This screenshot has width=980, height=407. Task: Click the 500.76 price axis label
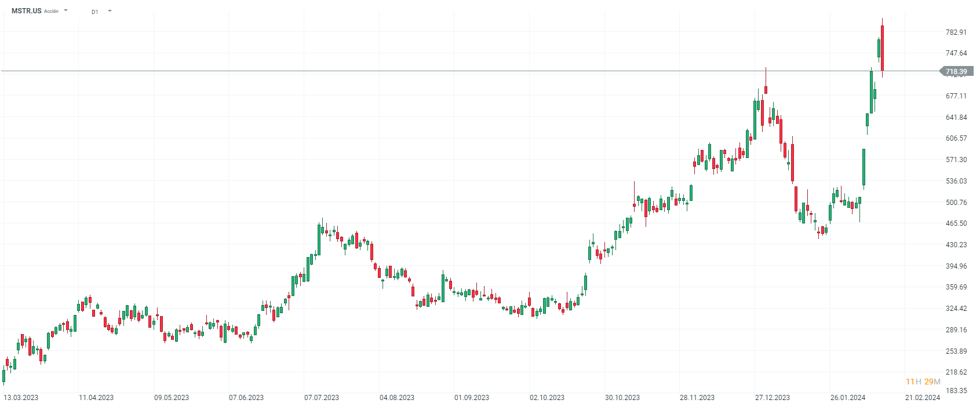[x=956, y=203]
